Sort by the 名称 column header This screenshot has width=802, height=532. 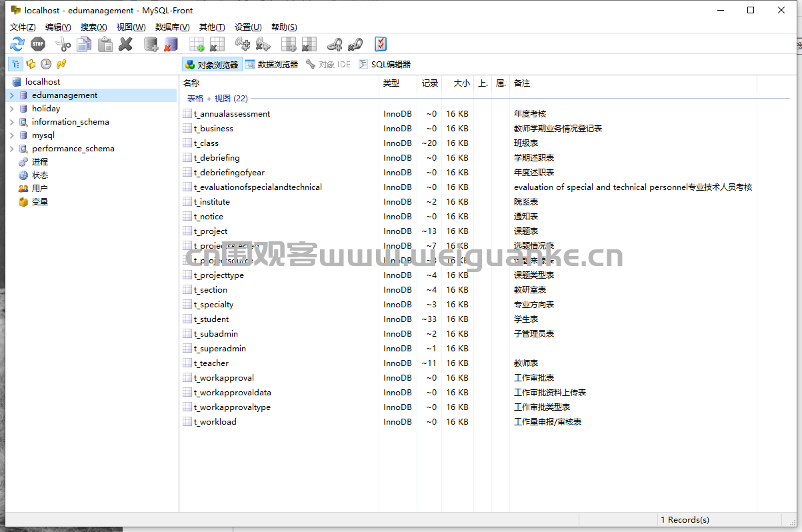point(279,83)
